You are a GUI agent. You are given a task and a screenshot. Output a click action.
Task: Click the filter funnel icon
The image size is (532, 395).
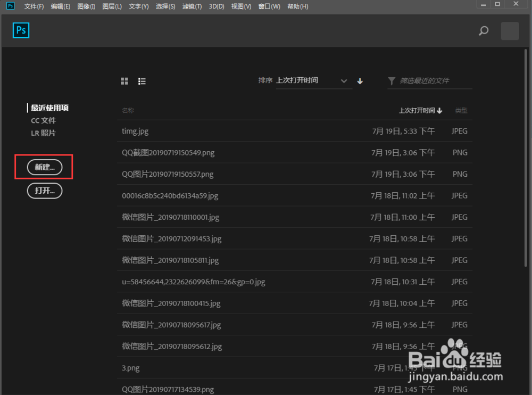392,81
